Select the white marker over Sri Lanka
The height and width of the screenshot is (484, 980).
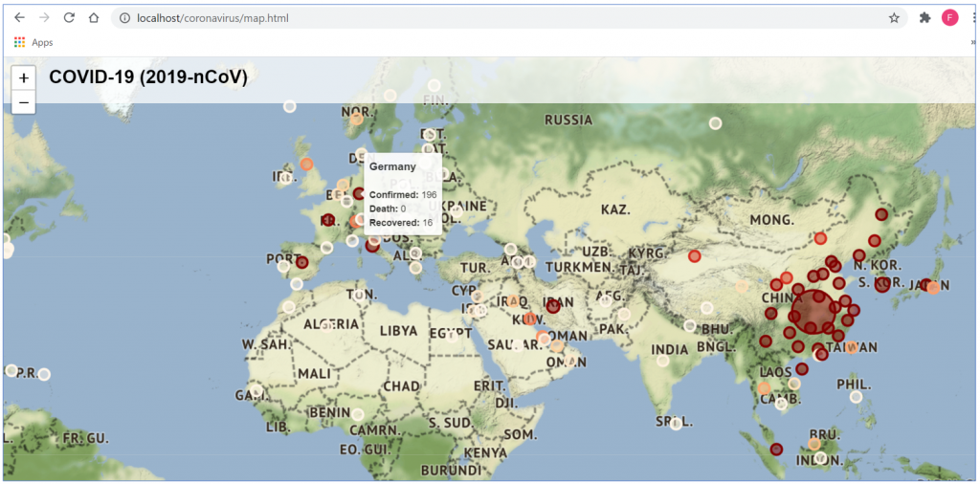point(676,424)
